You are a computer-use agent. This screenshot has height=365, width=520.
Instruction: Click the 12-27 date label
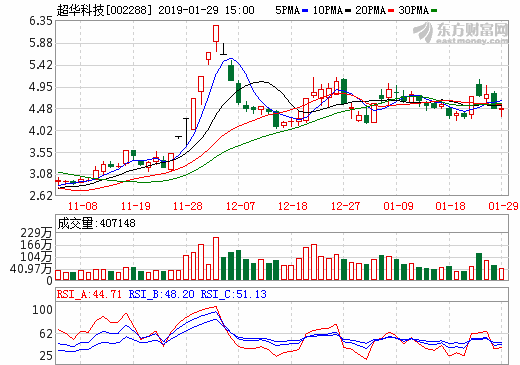point(345,206)
